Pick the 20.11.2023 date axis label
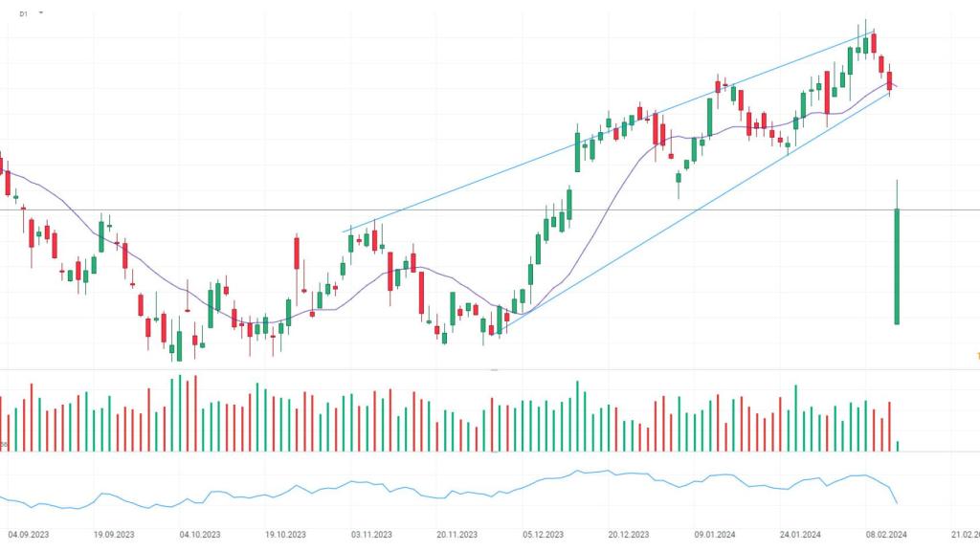This screenshot has width=980, height=551. pos(456,535)
